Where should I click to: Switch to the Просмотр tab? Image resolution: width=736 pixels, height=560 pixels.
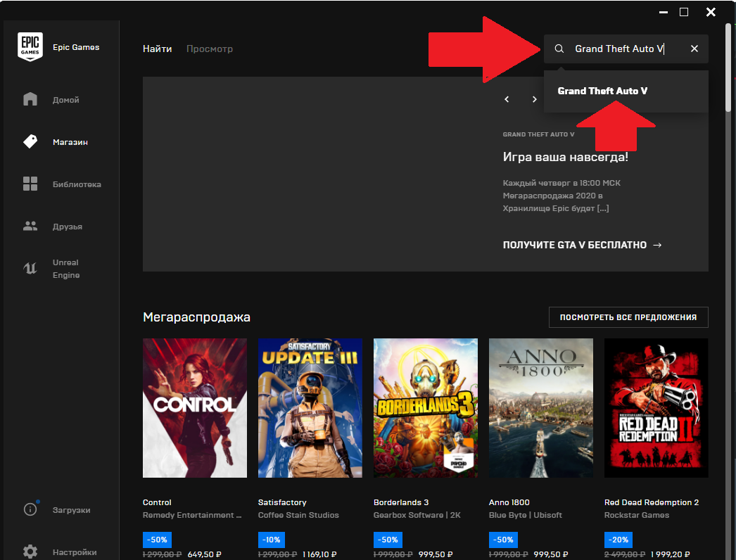(x=210, y=49)
